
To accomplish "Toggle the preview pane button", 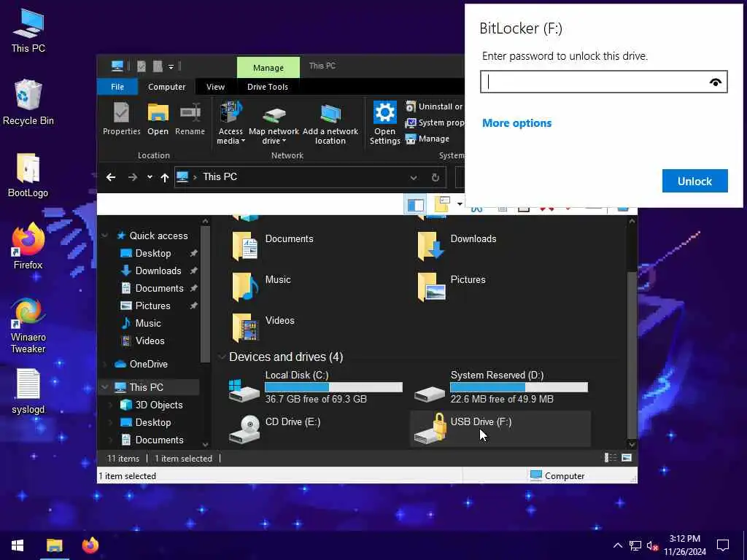I will tap(415, 205).
